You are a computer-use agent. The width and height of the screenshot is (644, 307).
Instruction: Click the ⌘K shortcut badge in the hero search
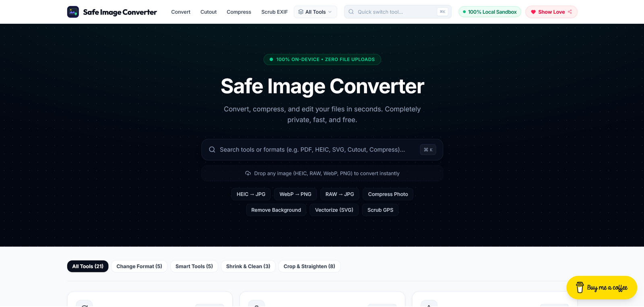[x=428, y=150]
